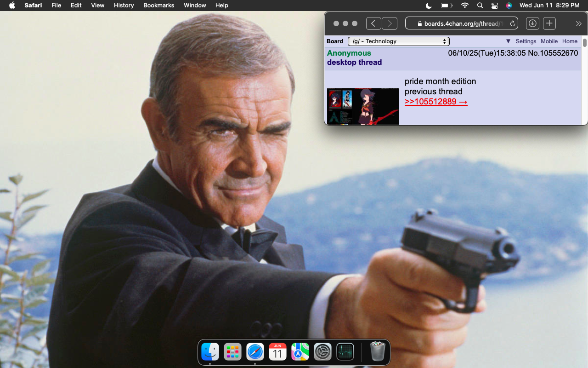
Task: Go forward in Safari
Action: click(x=390, y=23)
